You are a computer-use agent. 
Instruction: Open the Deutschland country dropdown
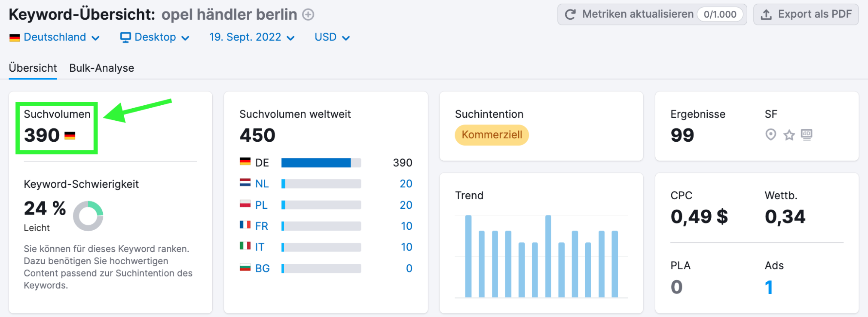point(55,37)
